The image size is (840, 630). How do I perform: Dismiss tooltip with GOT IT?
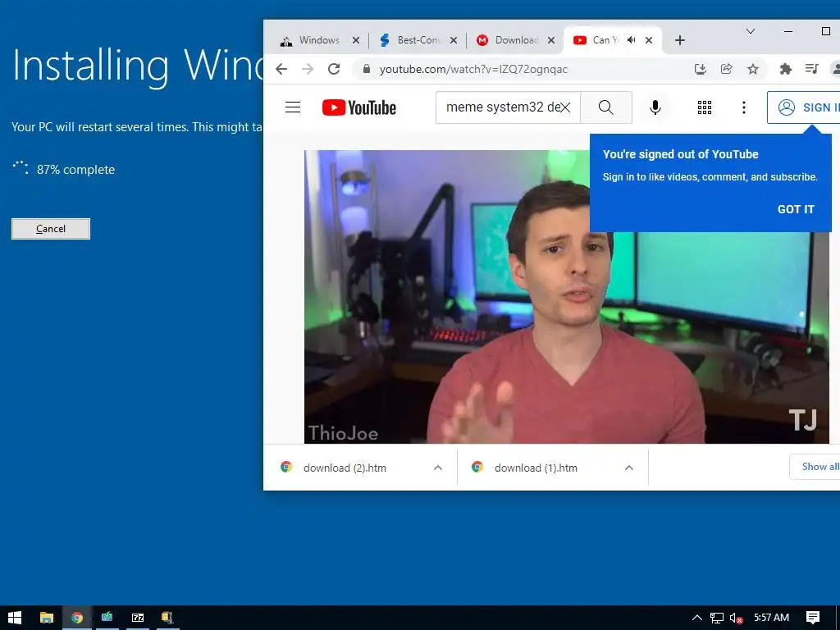[796, 209]
